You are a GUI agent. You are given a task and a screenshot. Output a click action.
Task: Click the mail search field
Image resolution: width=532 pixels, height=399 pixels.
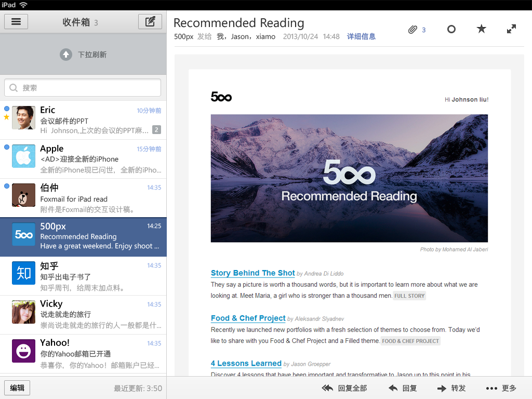click(x=83, y=88)
